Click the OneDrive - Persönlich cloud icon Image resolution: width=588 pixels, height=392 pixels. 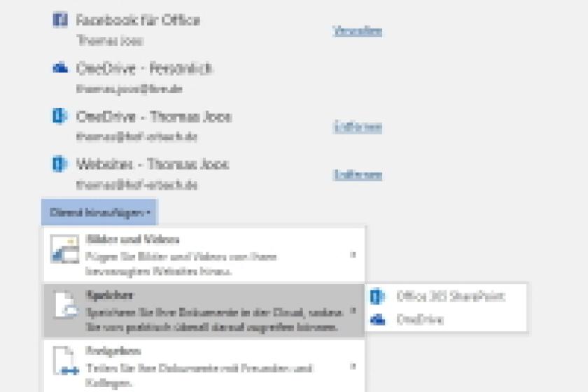tap(60, 68)
